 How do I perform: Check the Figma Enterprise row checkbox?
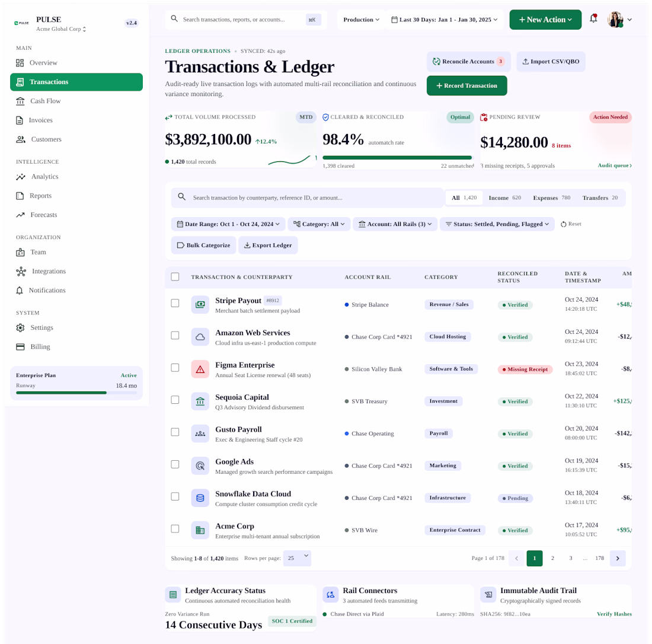pyautogui.click(x=175, y=368)
